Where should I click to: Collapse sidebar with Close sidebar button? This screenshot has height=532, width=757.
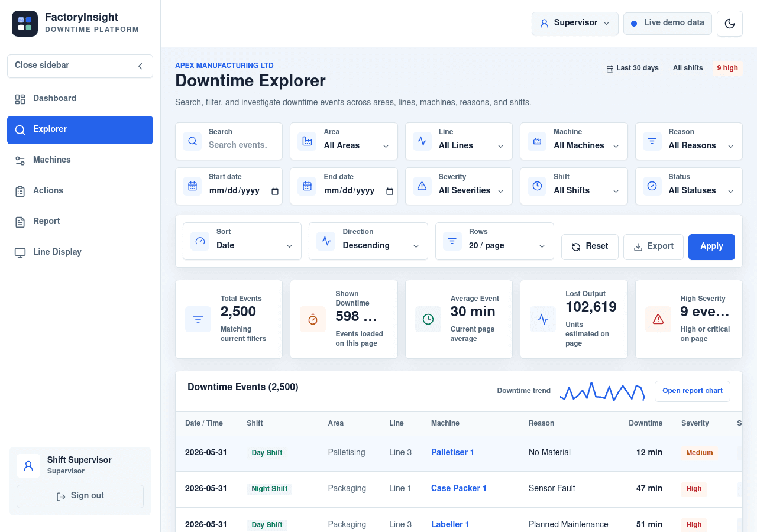pos(80,66)
